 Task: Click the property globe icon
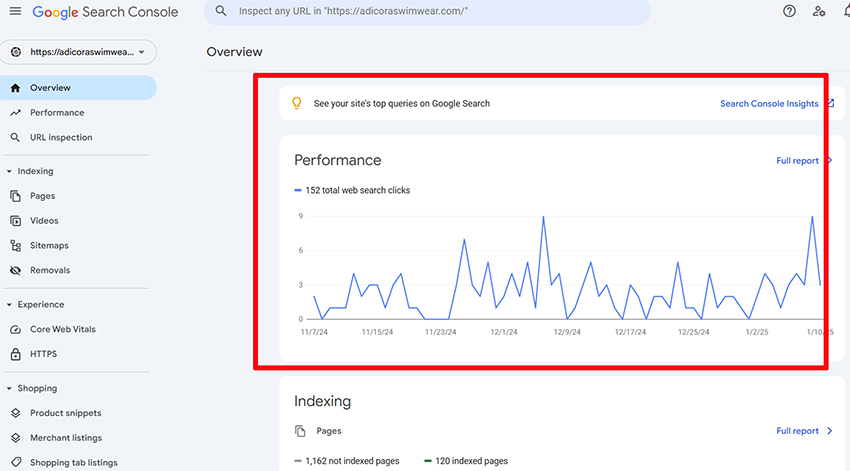[16, 52]
